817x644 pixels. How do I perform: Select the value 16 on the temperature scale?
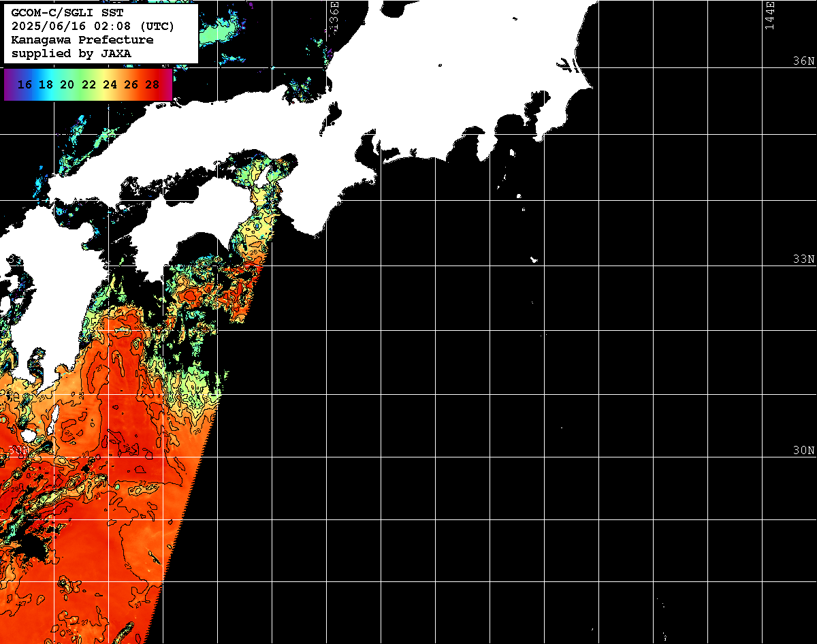click(x=25, y=85)
